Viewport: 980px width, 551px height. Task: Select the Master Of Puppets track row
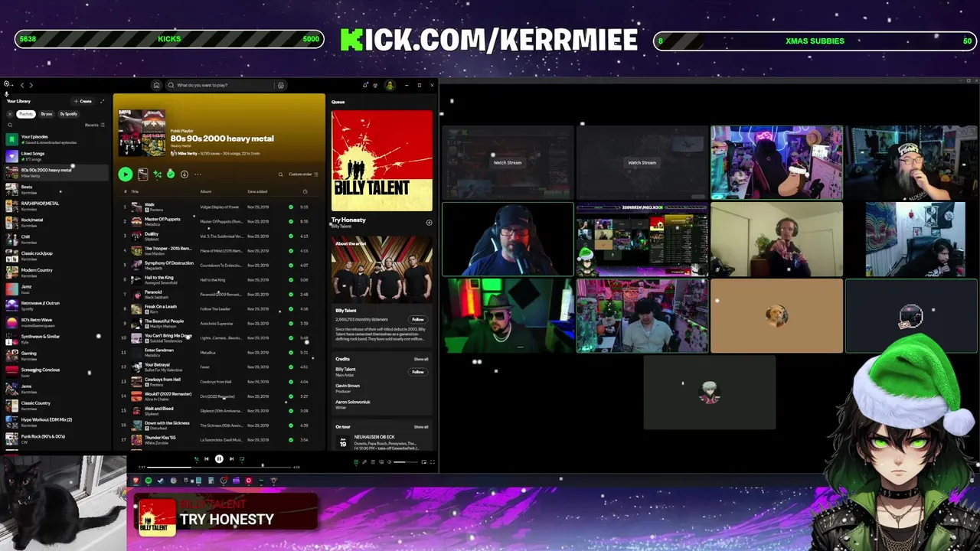[218, 221]
